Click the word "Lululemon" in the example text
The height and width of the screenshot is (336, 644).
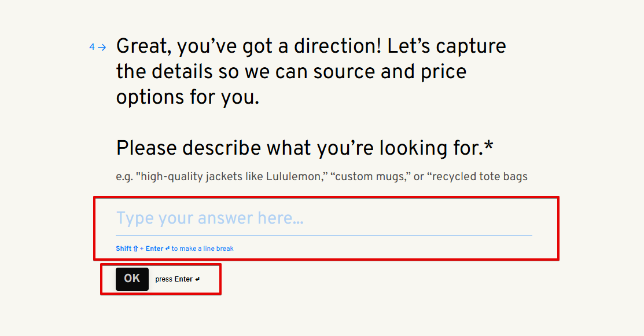tap(293, 177)
